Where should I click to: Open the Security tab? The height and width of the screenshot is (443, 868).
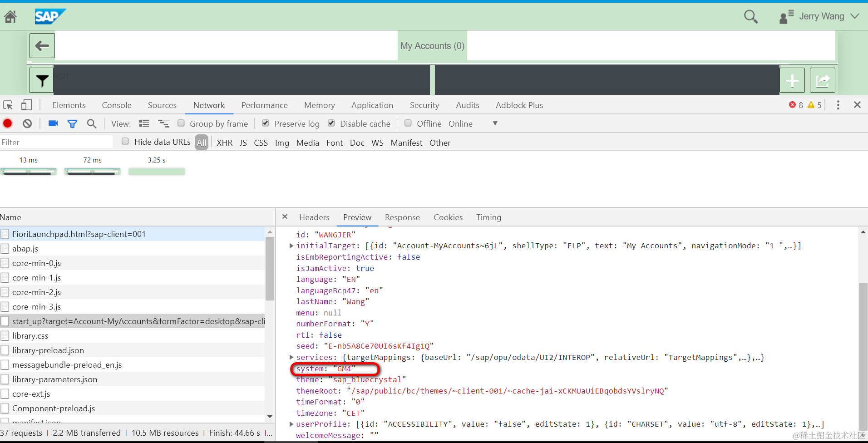pyautogui.click(x=424, y=105)
